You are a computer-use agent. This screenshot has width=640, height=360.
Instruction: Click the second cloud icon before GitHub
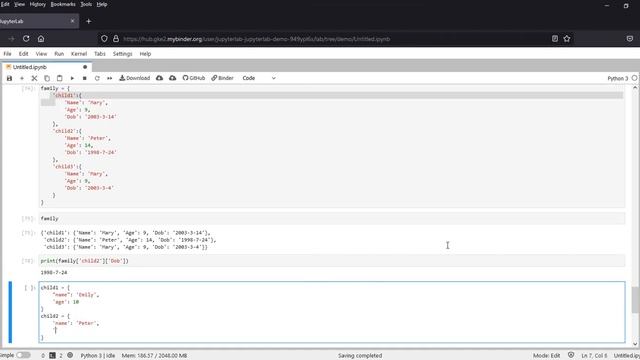click(x=173, y=78)
